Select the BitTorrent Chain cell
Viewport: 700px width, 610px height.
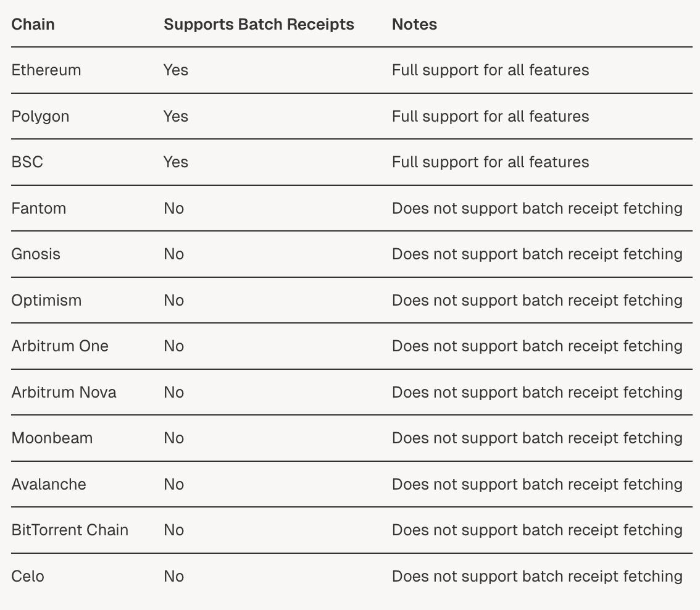click(x=70, y=530)
